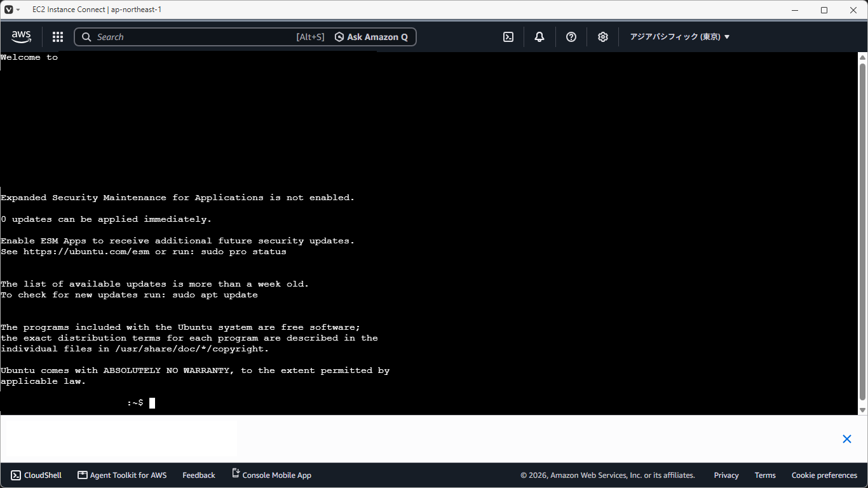
Task: Click the "EC2 Instance Connect | ap-northeast-1" window title
Action: (x=97, y=10)
